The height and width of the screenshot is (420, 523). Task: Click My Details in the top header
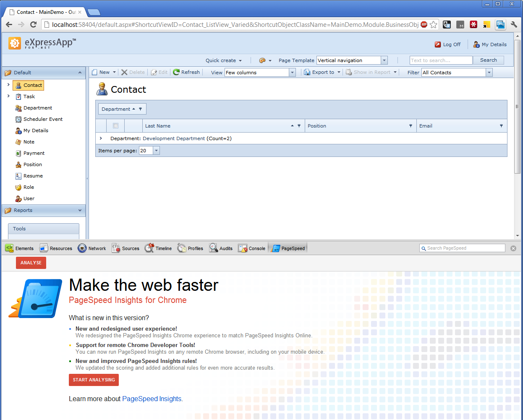490,44
